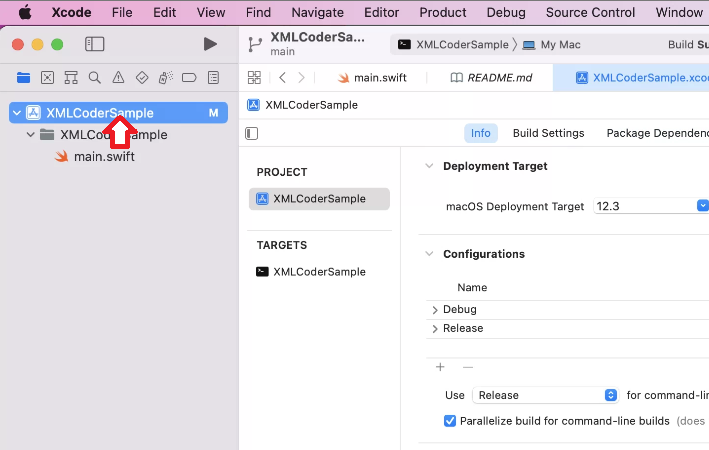Open the deployment target version dropdown
Screen dimensions: 709x450
coord(703,206)
